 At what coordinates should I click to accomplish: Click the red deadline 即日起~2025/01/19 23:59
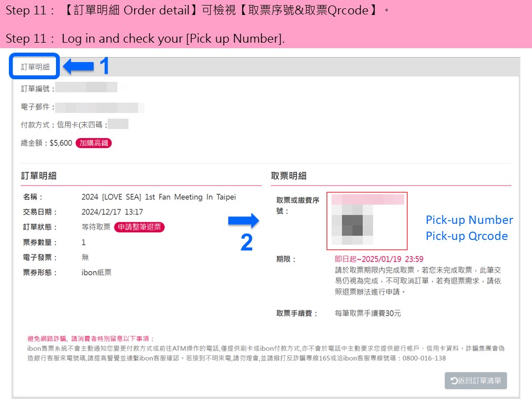[x=379, y=259]
